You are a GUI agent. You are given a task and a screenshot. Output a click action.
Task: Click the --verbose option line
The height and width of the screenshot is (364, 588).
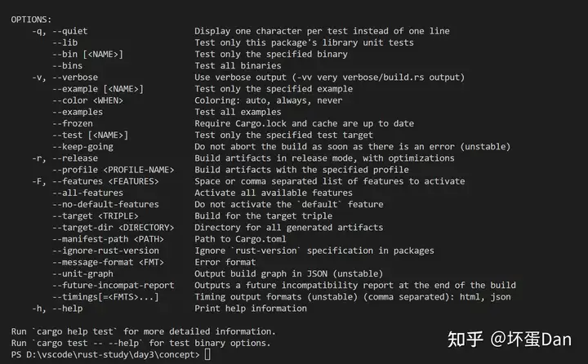click(65, 78)
